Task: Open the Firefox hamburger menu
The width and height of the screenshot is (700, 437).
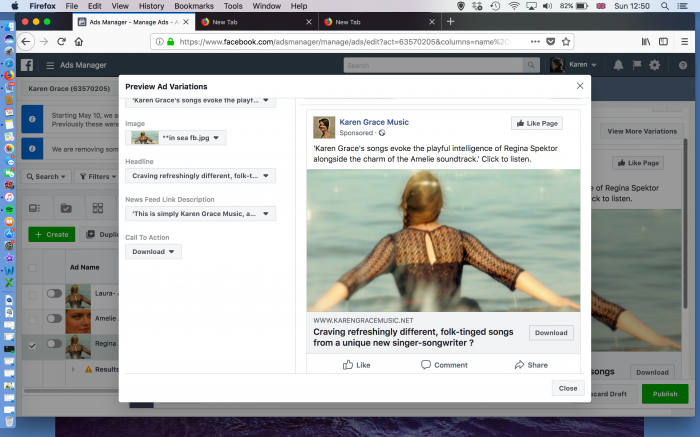Action: 684,42
